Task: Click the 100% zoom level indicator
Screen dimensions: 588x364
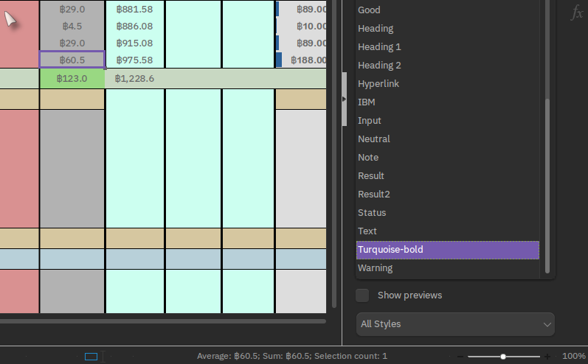Action: [x=574, y=356]
